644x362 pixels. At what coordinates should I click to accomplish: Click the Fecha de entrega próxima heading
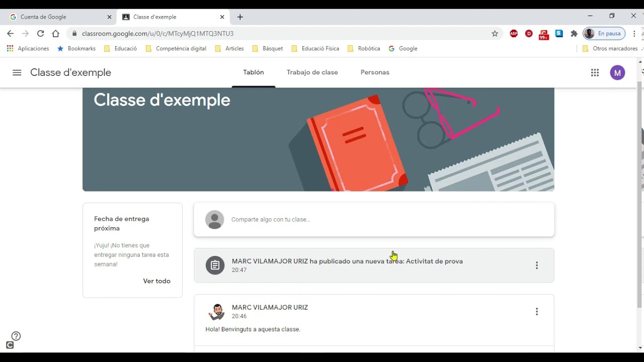[122, 224]
